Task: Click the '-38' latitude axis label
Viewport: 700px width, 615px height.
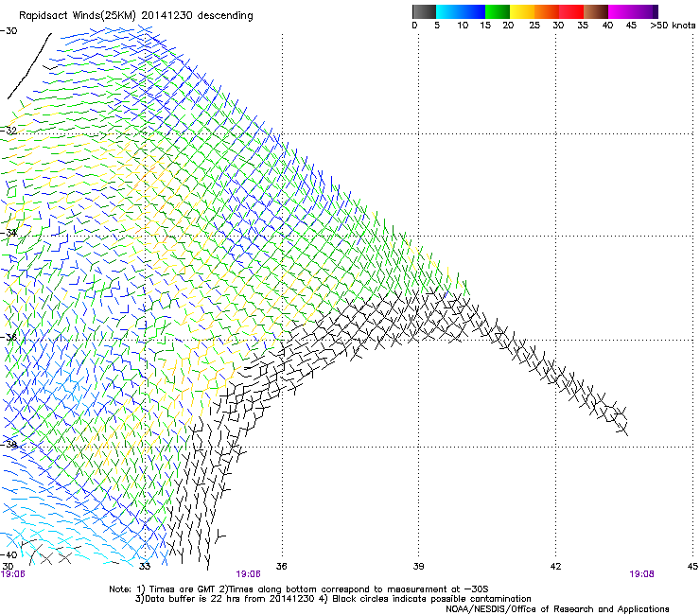Action: [9, 444]
